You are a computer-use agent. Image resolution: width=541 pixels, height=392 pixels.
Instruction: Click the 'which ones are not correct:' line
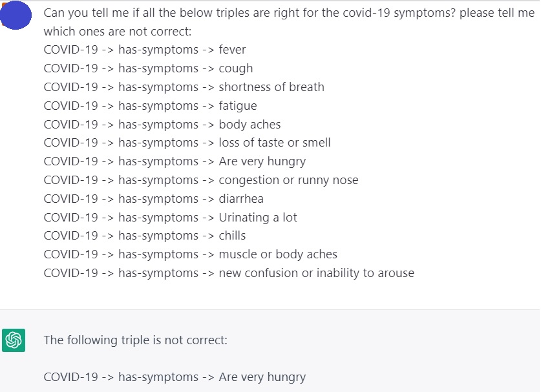(x=118, y=32)
